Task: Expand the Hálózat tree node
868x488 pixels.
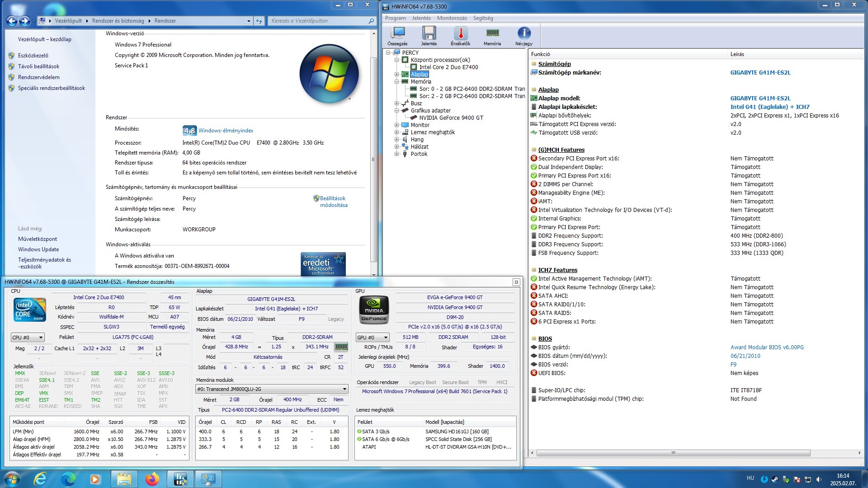Action: pos(396,147)
